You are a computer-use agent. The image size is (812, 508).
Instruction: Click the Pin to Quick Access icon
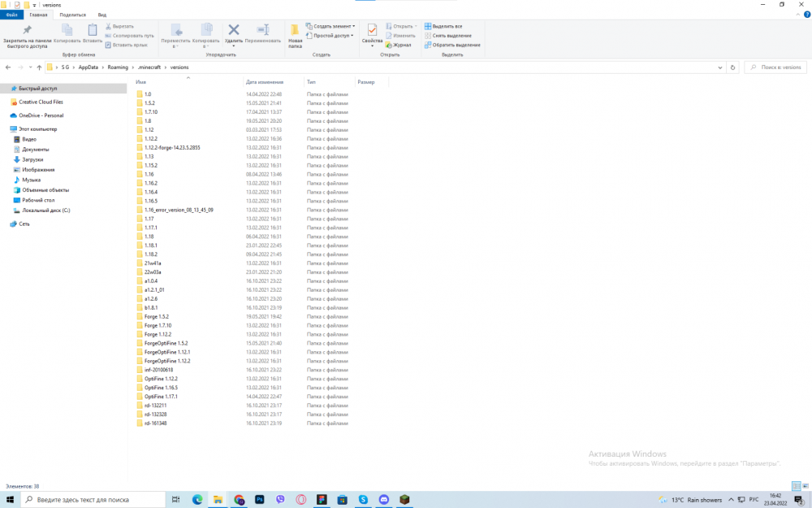[x=27, y=30]
